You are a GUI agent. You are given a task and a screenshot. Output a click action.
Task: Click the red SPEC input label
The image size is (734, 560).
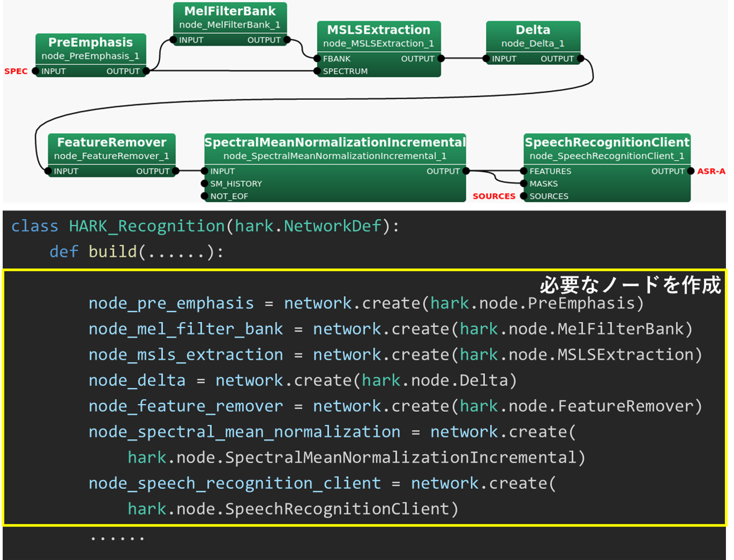coord(16,71)
